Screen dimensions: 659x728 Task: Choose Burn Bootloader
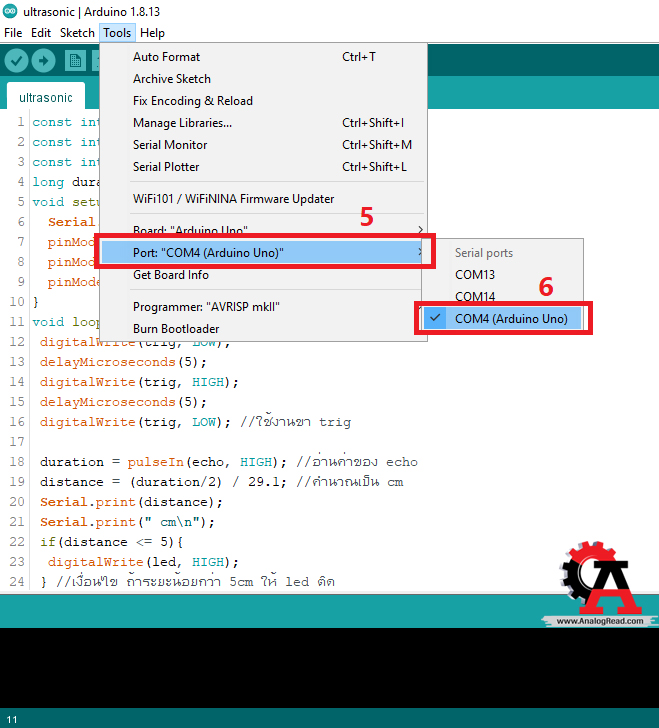pos(263,329)
